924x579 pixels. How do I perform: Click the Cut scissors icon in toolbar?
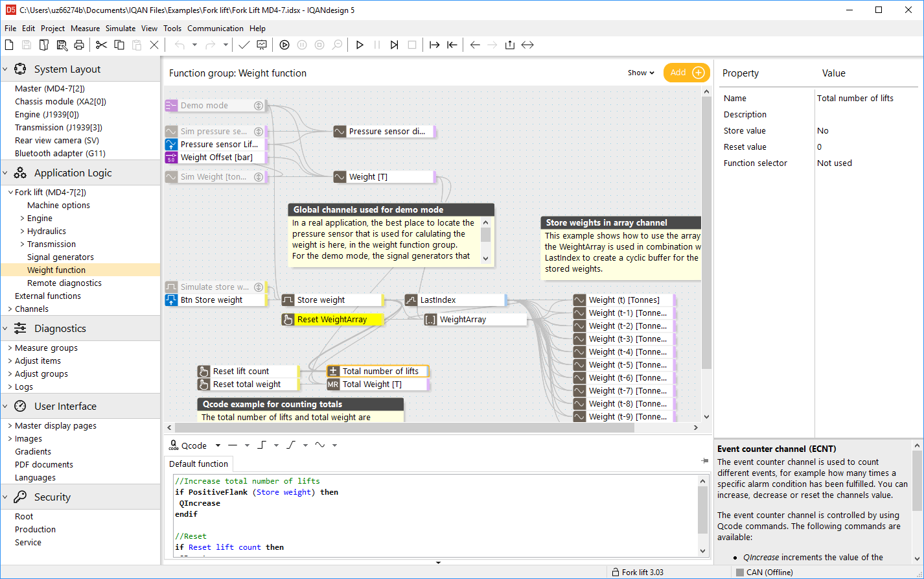click(101, 45)
